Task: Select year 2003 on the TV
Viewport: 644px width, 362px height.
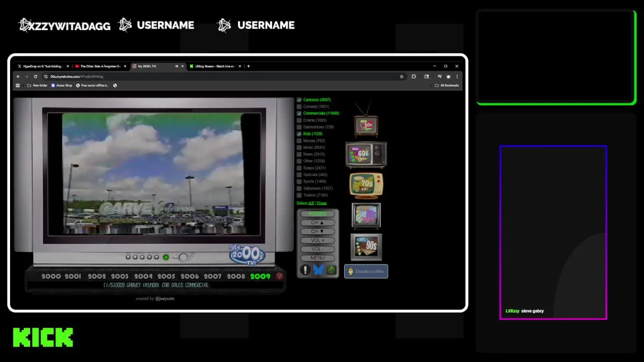Action: (x=120, y=276)
